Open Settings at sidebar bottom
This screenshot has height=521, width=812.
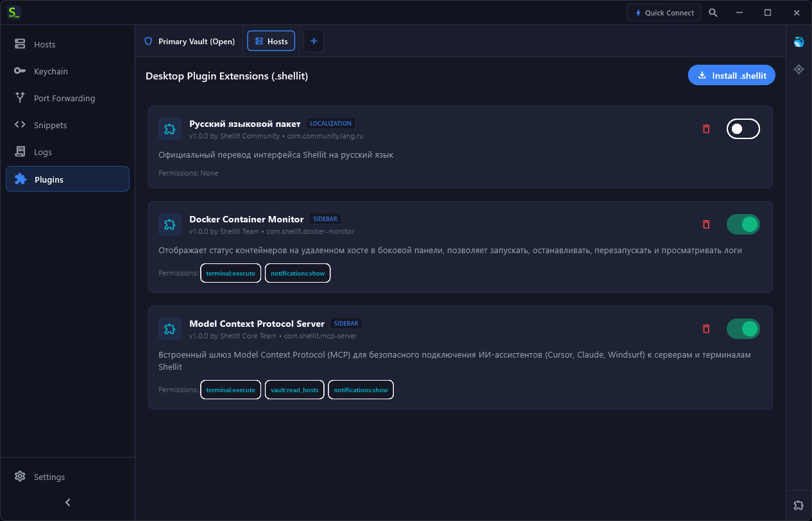67,477
